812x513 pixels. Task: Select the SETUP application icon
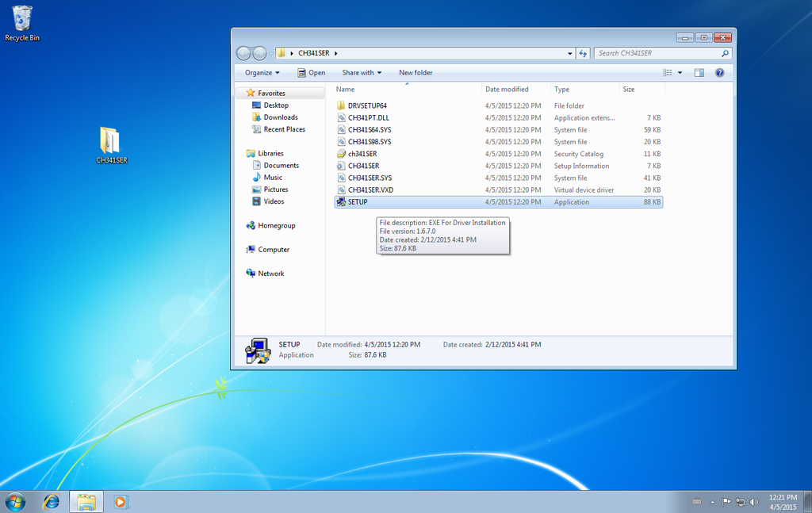coord(341,202)
